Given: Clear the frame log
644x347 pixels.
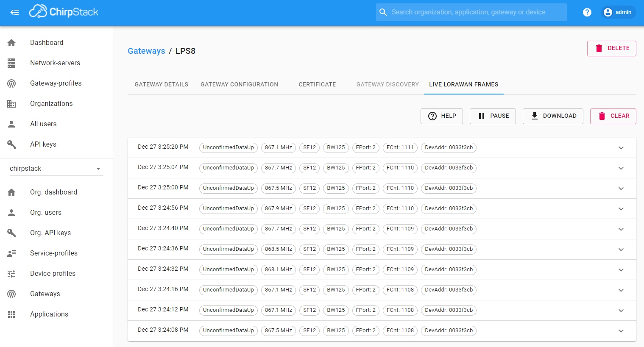Looking at the screenshot, I should click(x=613, y=116).
